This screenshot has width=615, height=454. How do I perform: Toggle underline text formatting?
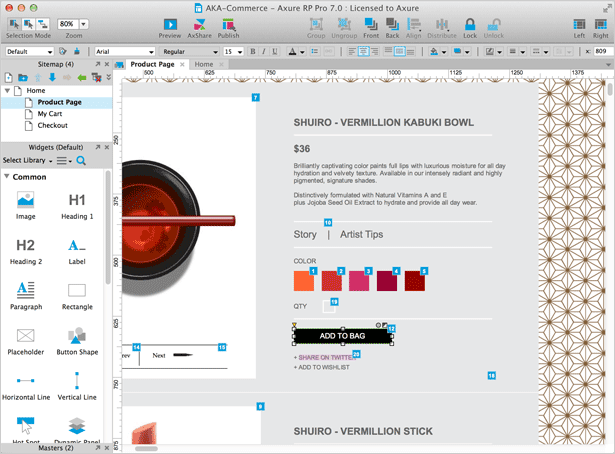[x=275, y=51]
